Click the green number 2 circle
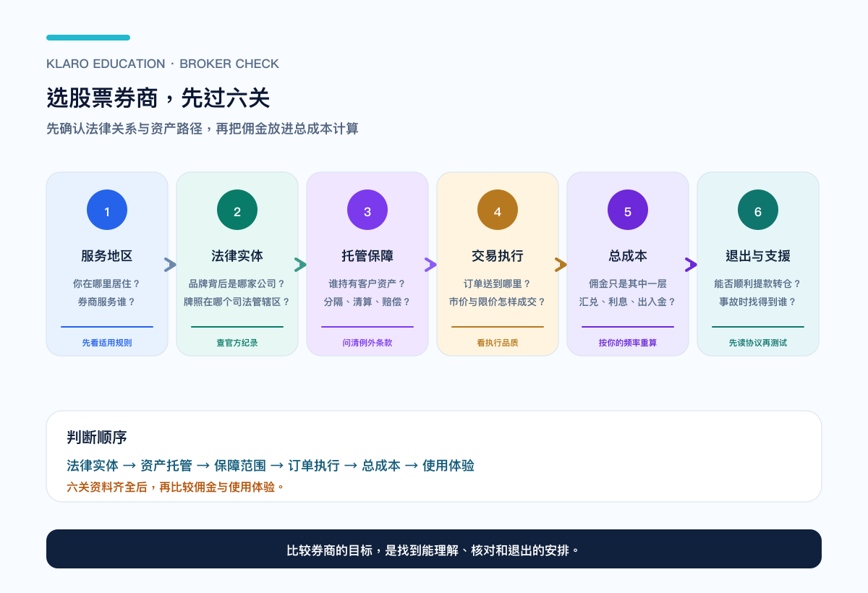 point(237,210)
